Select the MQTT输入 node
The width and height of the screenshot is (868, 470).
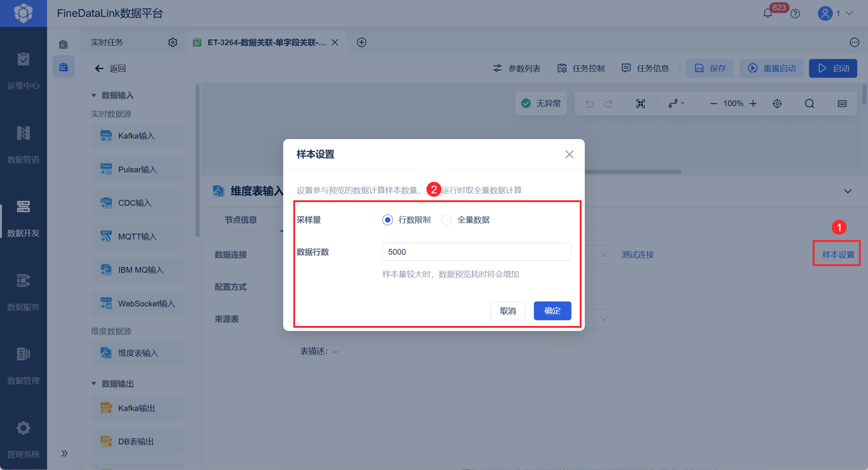[138, 236]
